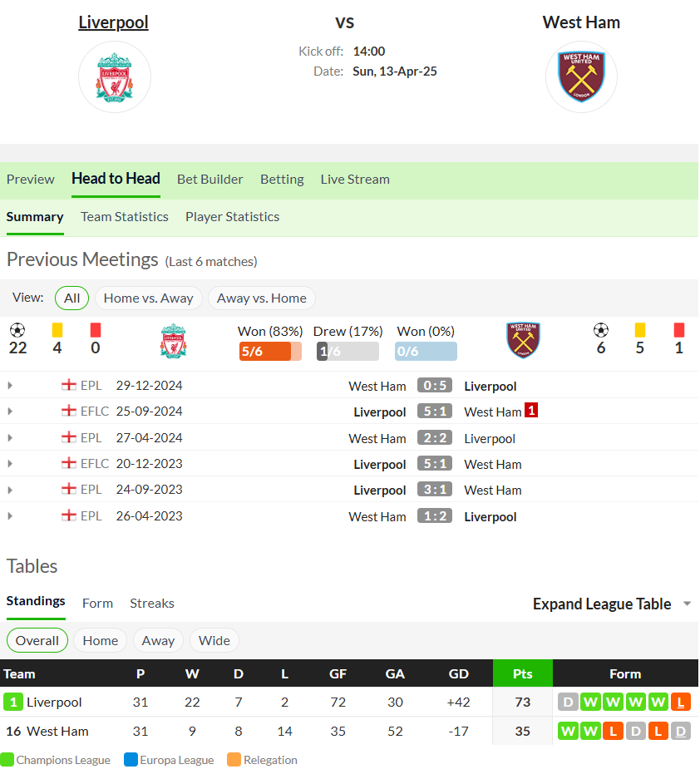700x779 pixels.
Task: Click the England flag on the 29-12-2024 match
Action: coord(68,385)
